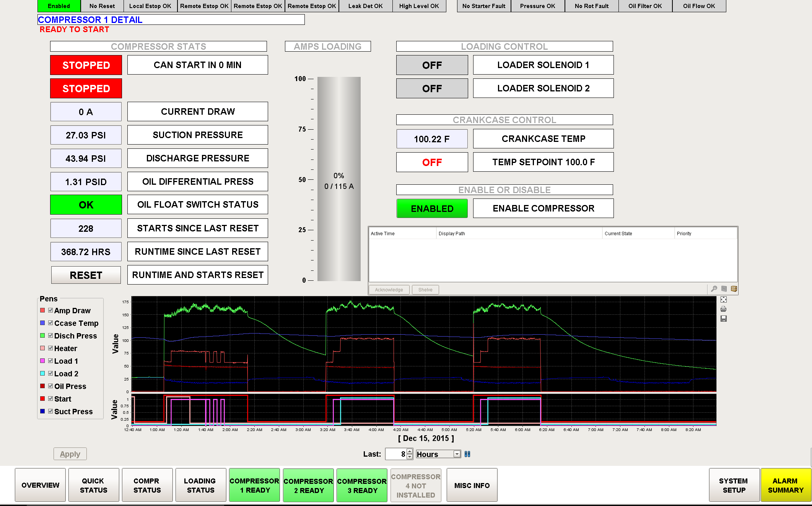The width and height of the screenshot is (812, 506).
Task: Click the Acknowledge alarm button
Action: (x=389, y=290)
